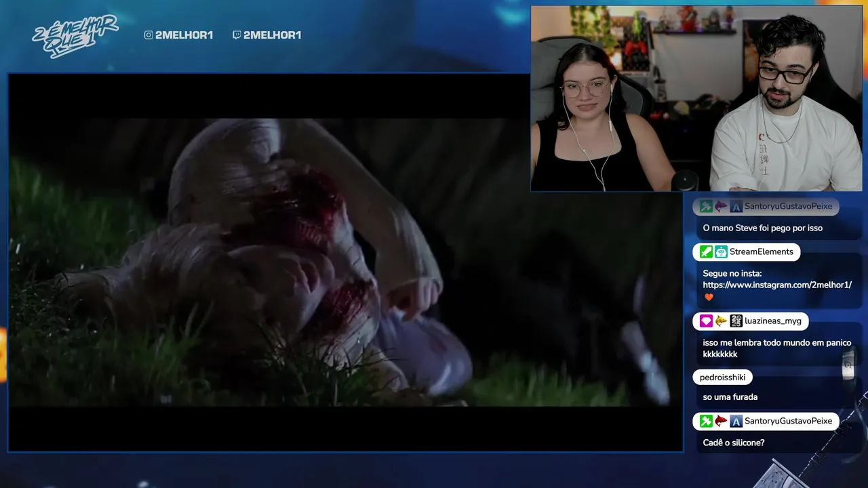Click the 2025 badge next to luazineas_myg

736,321
